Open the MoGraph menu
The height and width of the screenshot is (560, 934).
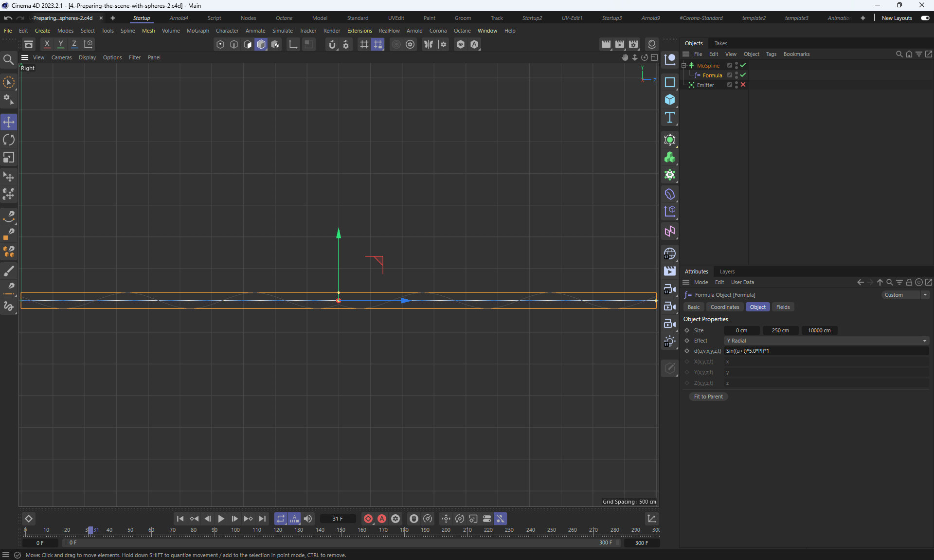198,31
